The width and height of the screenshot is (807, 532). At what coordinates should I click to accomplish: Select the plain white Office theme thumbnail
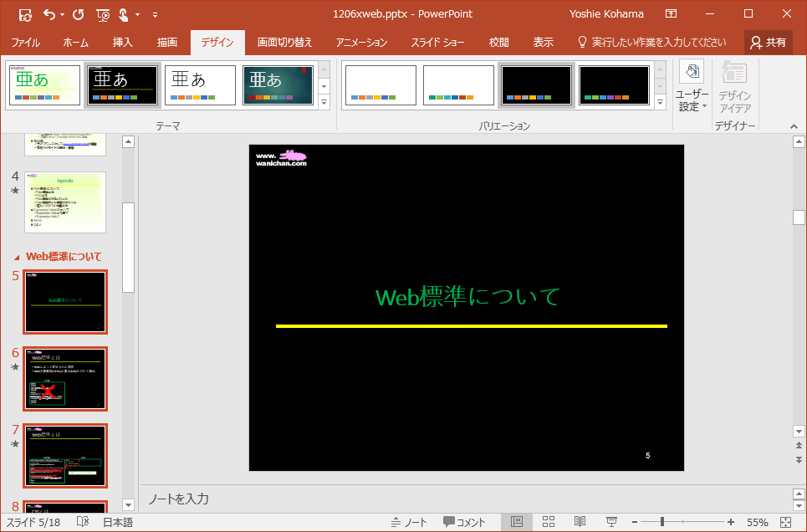pos(200,85)
